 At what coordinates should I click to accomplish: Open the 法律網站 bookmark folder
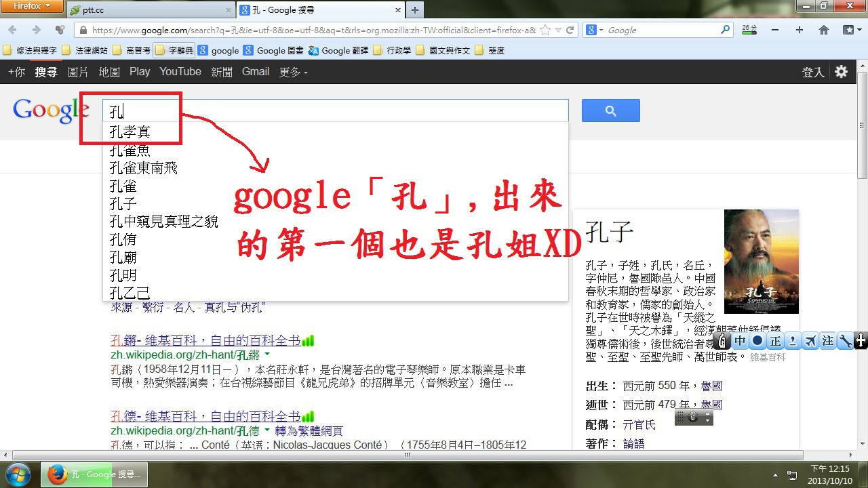click(x=84, y=50)
